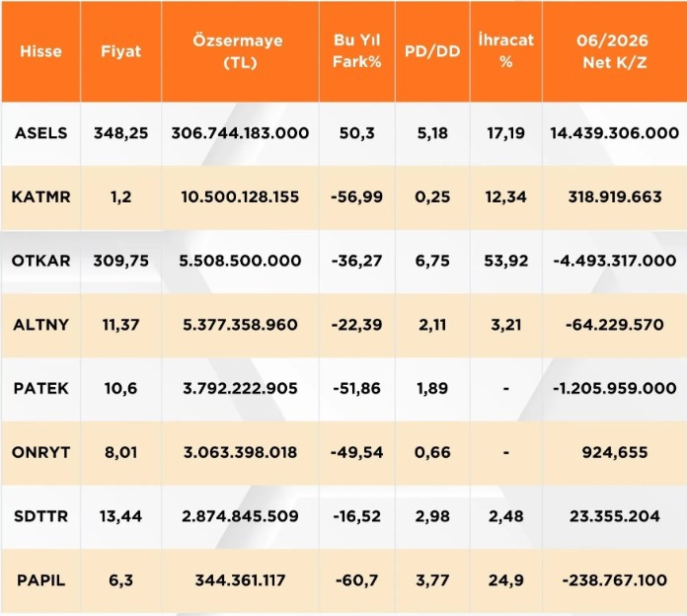The height and width of the screenshot is (616, 687).
Task: Open the ONRYT ticker row
Action: (343, 452)
